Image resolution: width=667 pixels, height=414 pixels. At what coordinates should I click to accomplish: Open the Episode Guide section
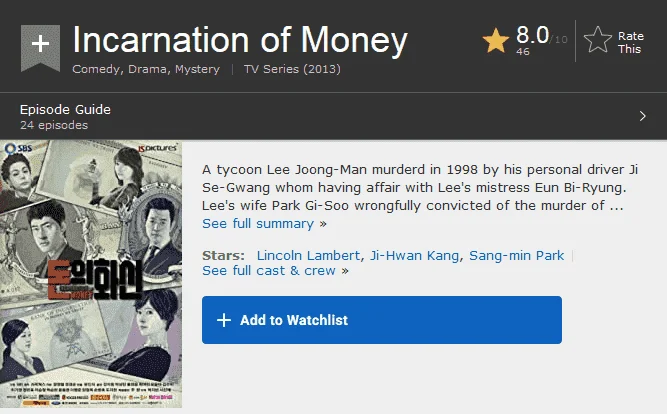tap(334, 116)
